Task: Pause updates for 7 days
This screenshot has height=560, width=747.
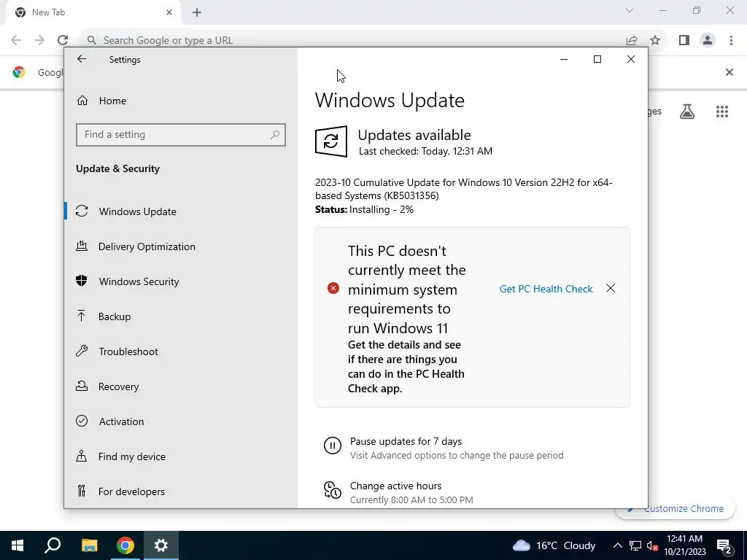Action: tap(406, 441)
